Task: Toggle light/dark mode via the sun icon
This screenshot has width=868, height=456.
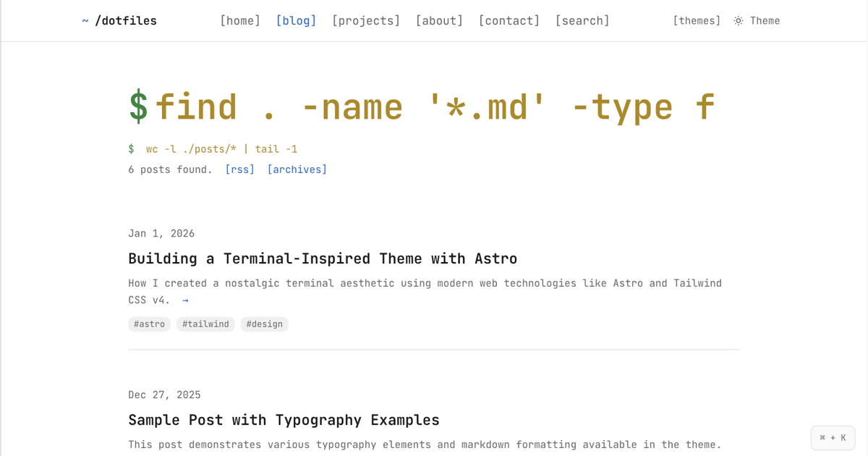Action: click(x=738, y=20)
